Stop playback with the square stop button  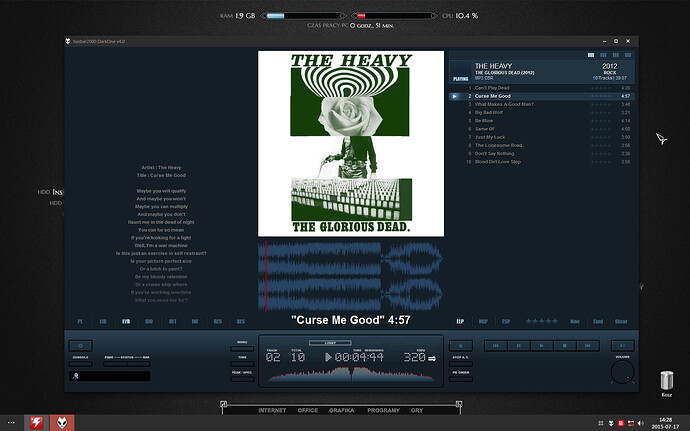(565, 346)
